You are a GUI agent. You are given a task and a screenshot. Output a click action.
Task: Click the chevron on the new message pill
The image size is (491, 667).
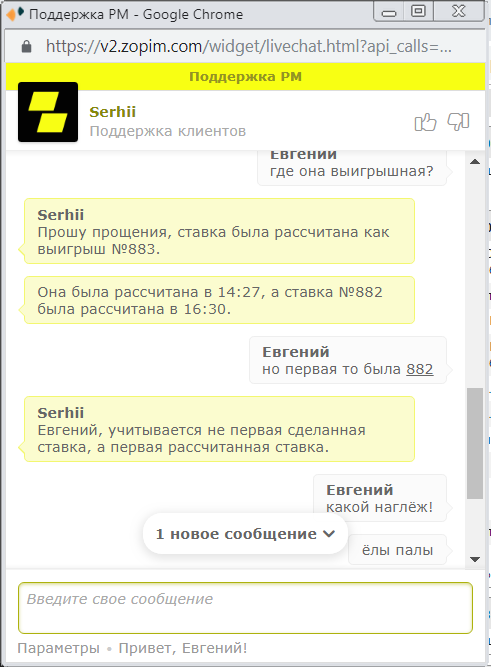coord(329,534)
